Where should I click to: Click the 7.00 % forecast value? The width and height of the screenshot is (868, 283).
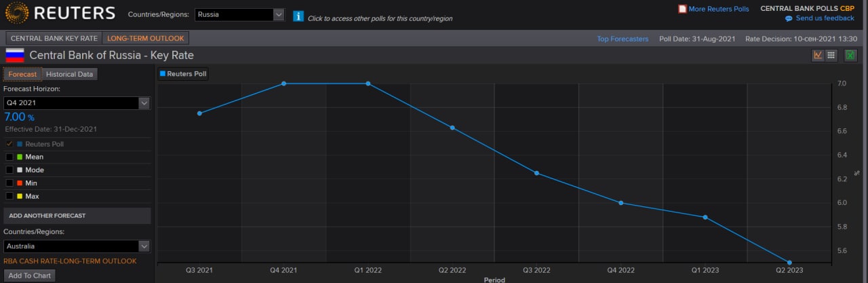[20, 117]
